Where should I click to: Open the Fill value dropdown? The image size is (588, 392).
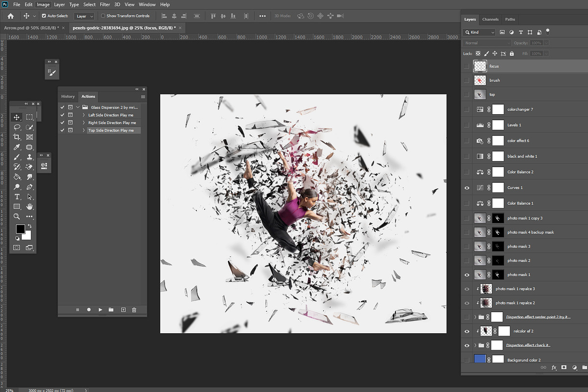tap(546, 53)
